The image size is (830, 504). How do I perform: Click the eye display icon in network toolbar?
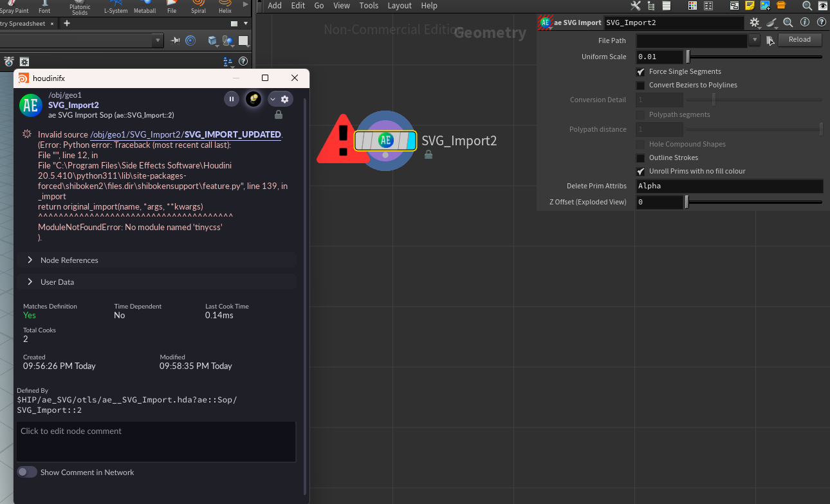tap(822, 6)
